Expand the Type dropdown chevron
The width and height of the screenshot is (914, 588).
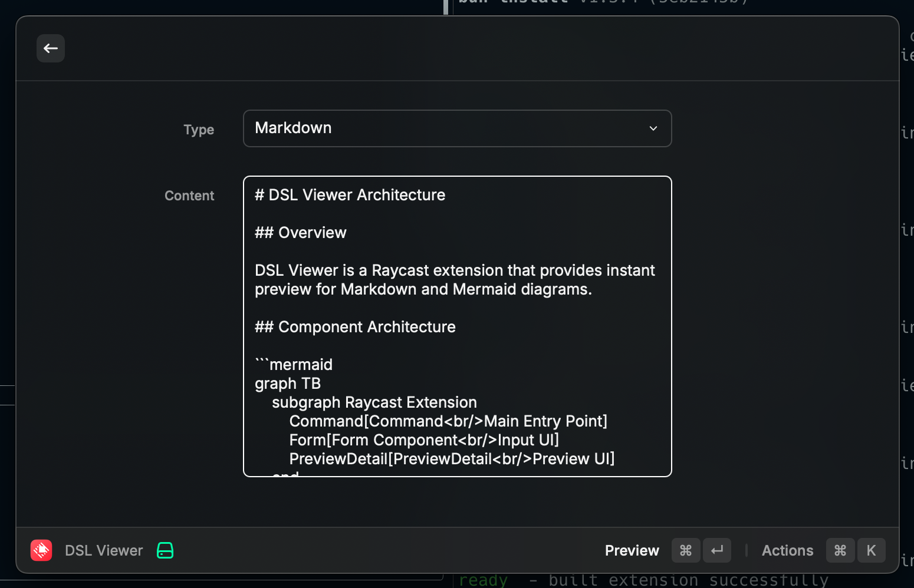653,128
